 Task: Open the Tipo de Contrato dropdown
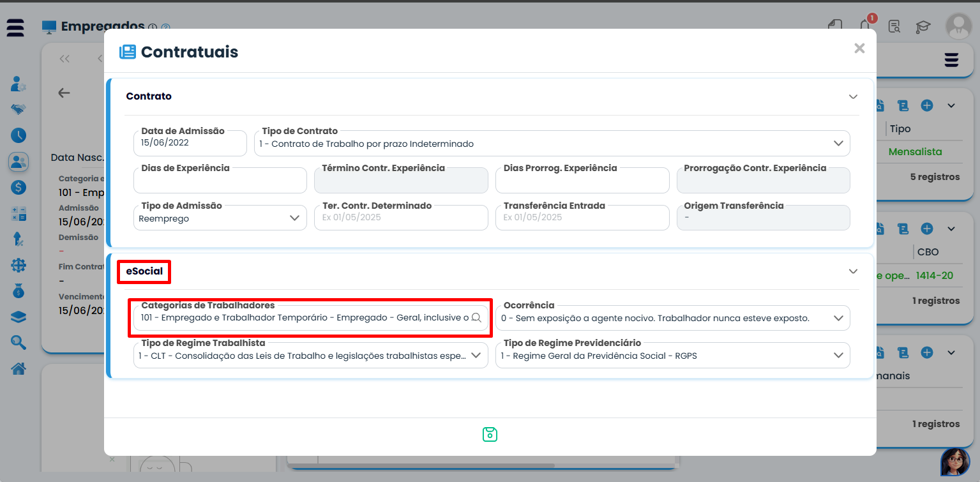(x=838, y=144)
